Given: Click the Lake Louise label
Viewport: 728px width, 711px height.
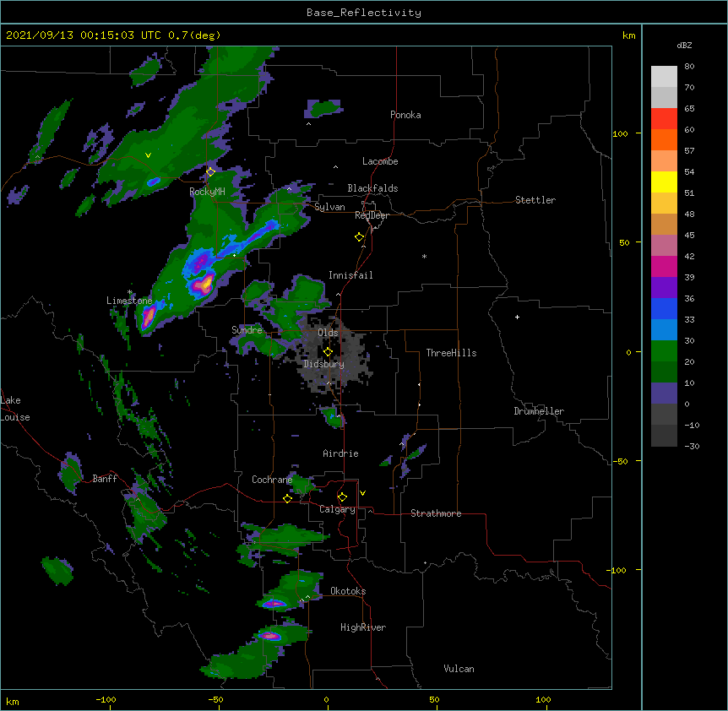Looking at the screenshot, I should (15, 409).
